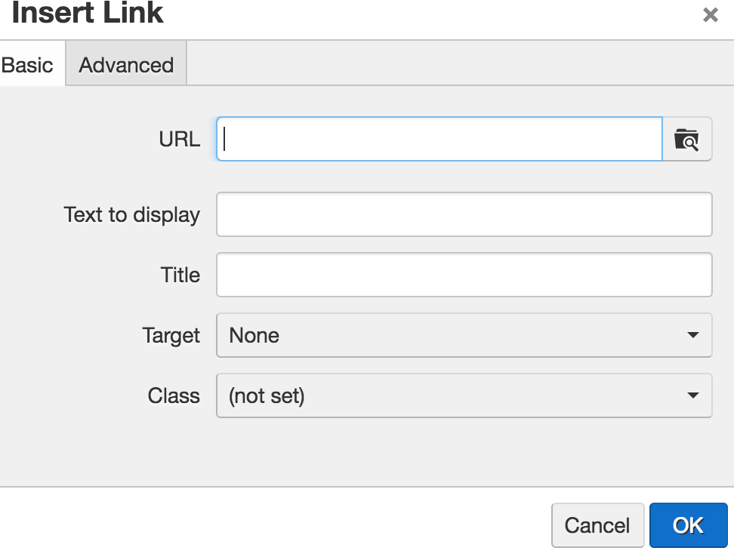
Task: Open the dropdown showing (not set)
Action: tap(464, 395)
